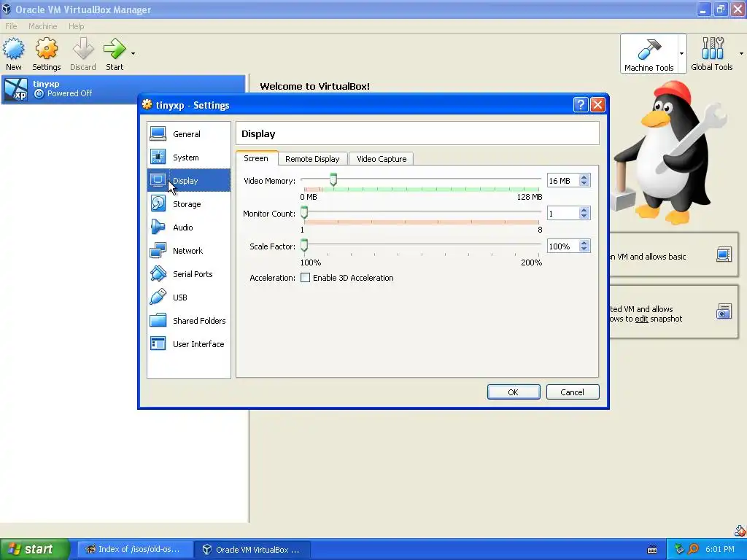747x560 pixels.
Task: Switch to the Remote Display tab
Action: [312, 158]
